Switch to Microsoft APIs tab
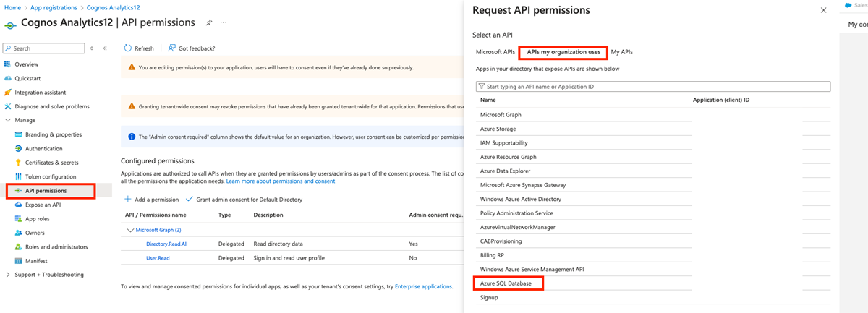Viewport: 868px width, 313px height. [x=495, y=52]
